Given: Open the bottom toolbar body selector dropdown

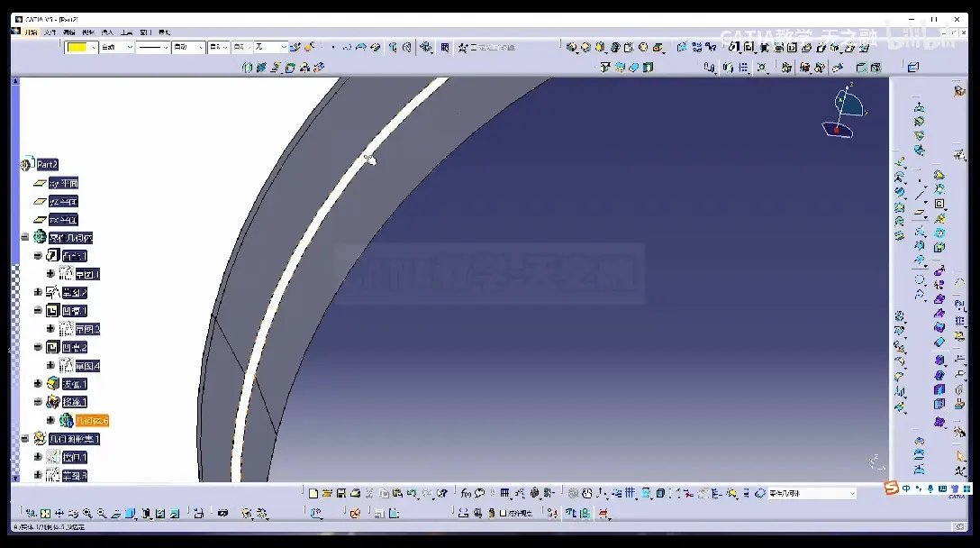Looking at the screenshot, I should tap(852, 493).
